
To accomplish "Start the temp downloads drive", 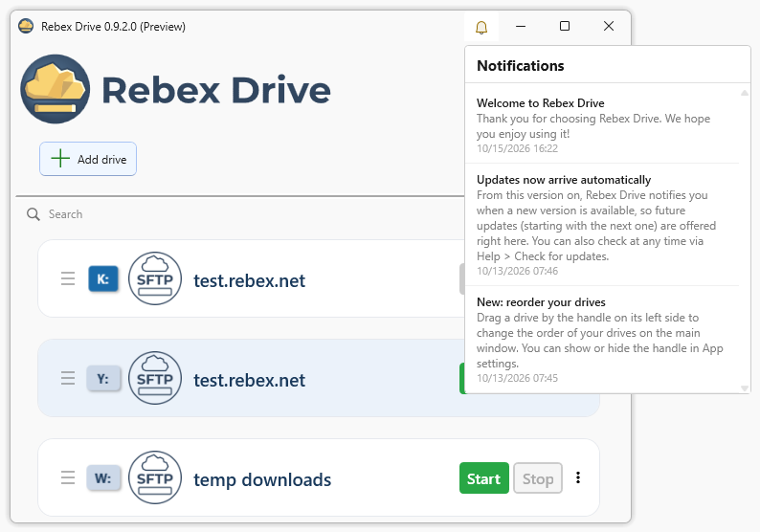I will point(483,478).
